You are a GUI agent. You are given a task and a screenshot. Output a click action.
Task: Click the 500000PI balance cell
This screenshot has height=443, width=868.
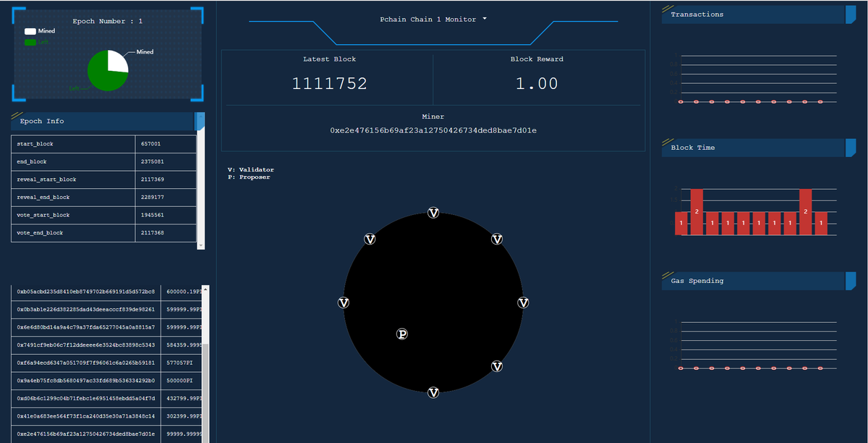pos(181,381)
